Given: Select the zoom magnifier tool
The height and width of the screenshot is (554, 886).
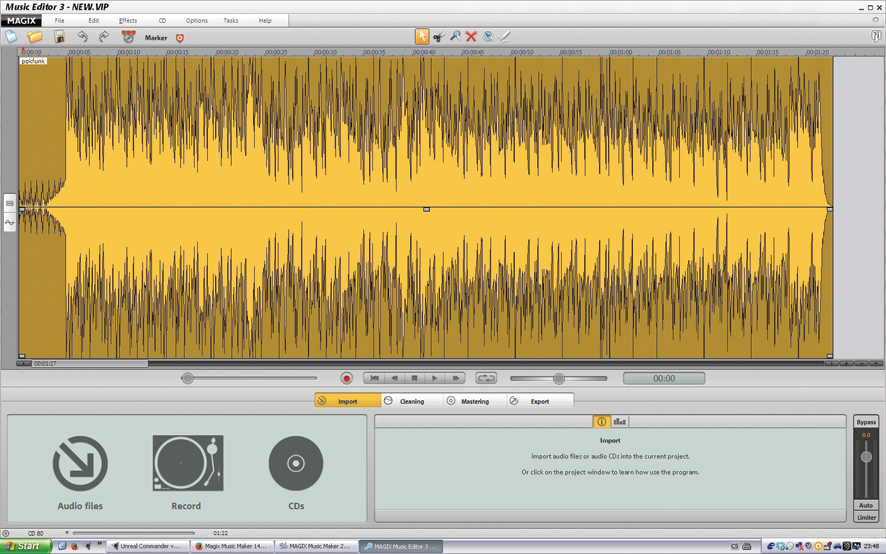Looking at the screenshot, I should (455, 37).
